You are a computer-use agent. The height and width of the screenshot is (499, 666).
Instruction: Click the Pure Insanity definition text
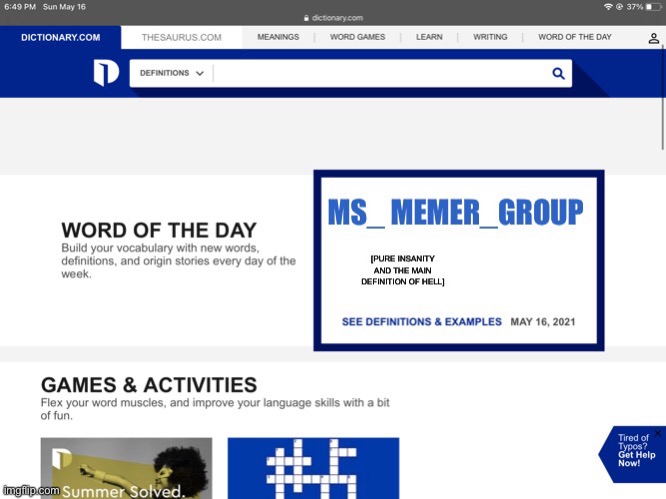coord(402,270)
